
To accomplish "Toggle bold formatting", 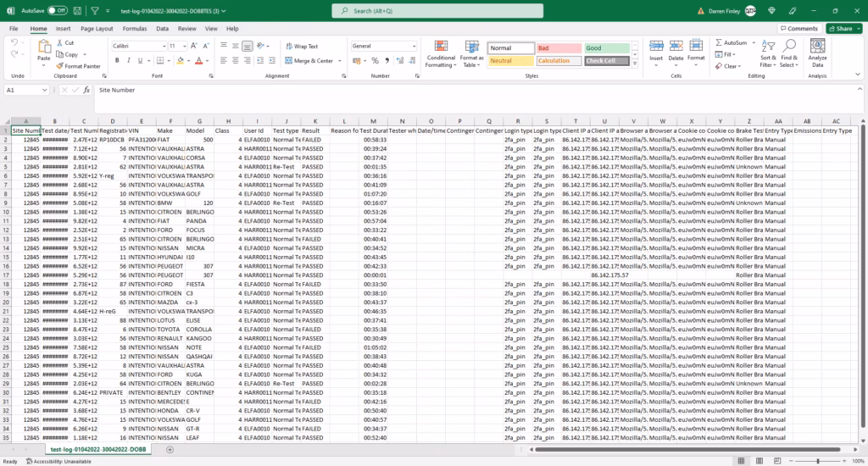I will pyautogui.click(x=118, y=61).
